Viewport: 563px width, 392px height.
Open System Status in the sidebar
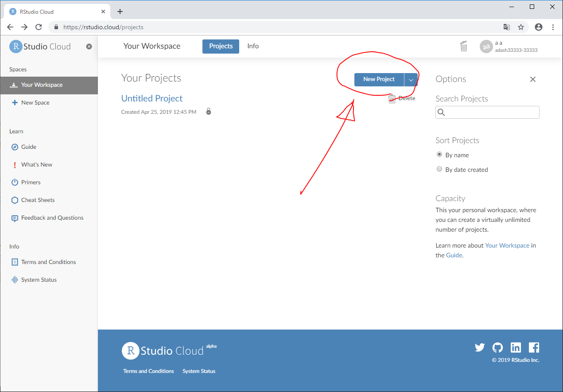pos(39,280)
